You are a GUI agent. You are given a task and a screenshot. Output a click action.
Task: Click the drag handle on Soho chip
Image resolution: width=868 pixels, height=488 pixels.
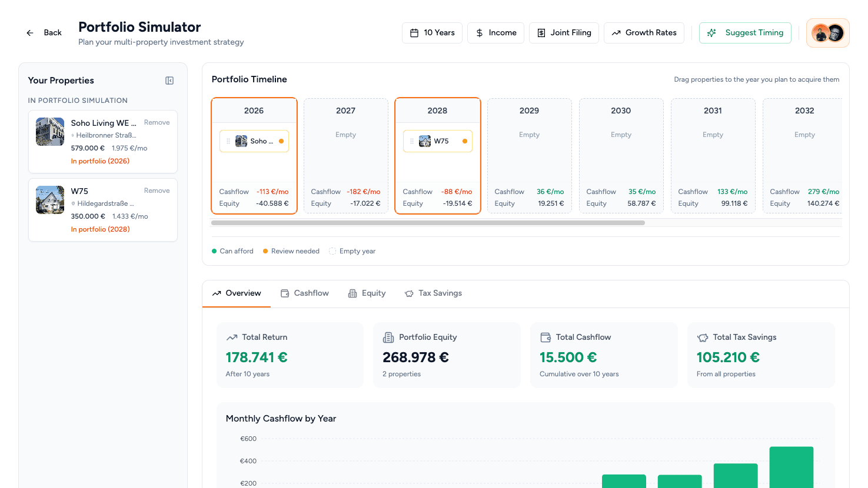coord(228,141)
